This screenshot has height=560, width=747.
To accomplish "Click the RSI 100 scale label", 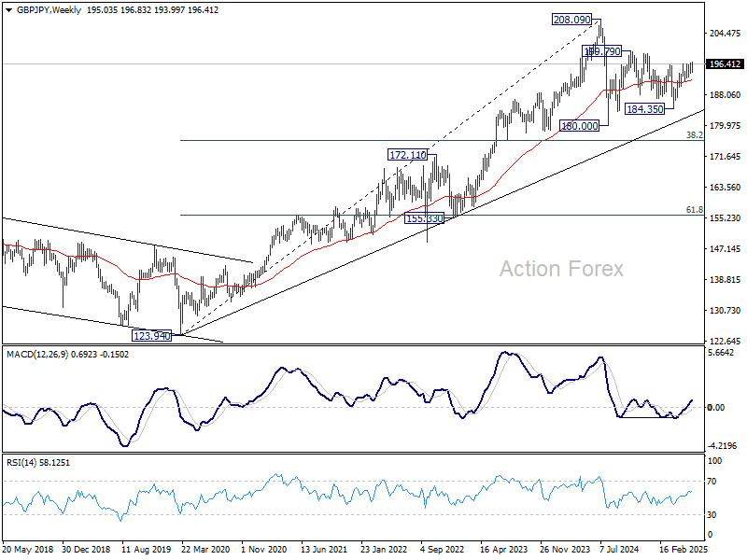I will 714,461.
